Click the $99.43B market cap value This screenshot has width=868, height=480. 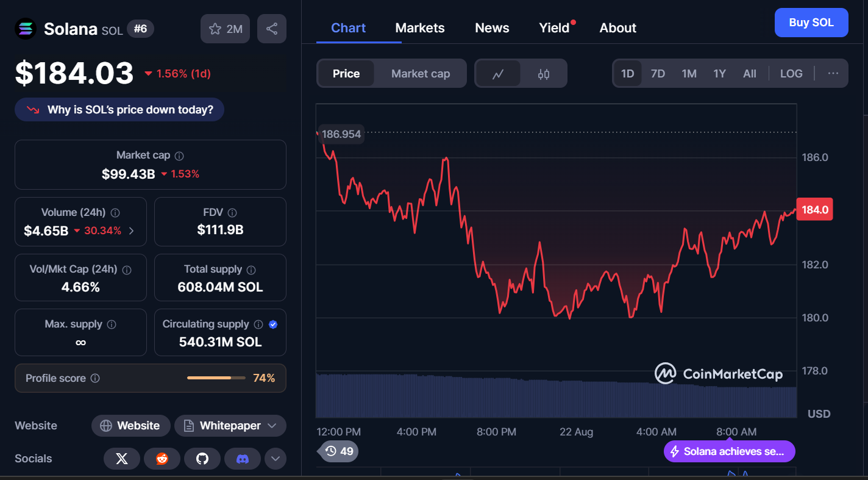tap(129, 174)
